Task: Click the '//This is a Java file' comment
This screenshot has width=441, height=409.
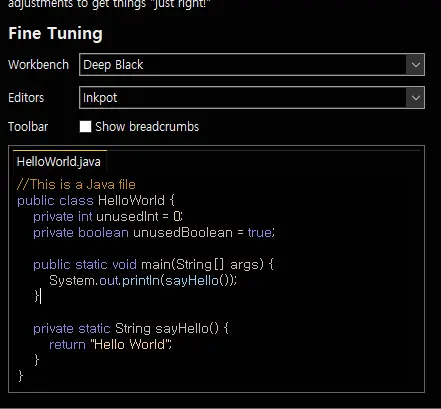Action: 76,184
